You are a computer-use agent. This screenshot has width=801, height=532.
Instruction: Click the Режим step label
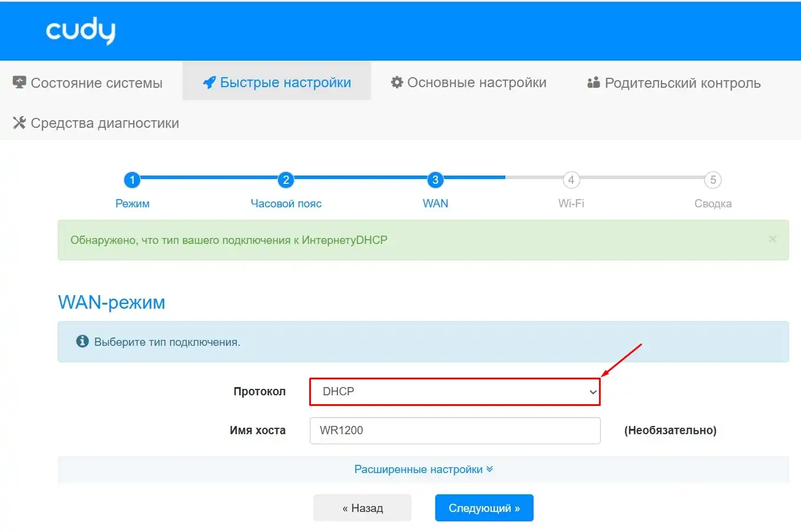click(133, 204)
